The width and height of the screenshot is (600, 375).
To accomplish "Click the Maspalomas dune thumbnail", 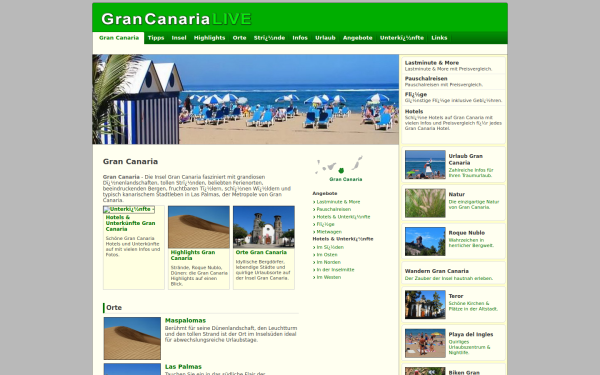I will 132,338.
